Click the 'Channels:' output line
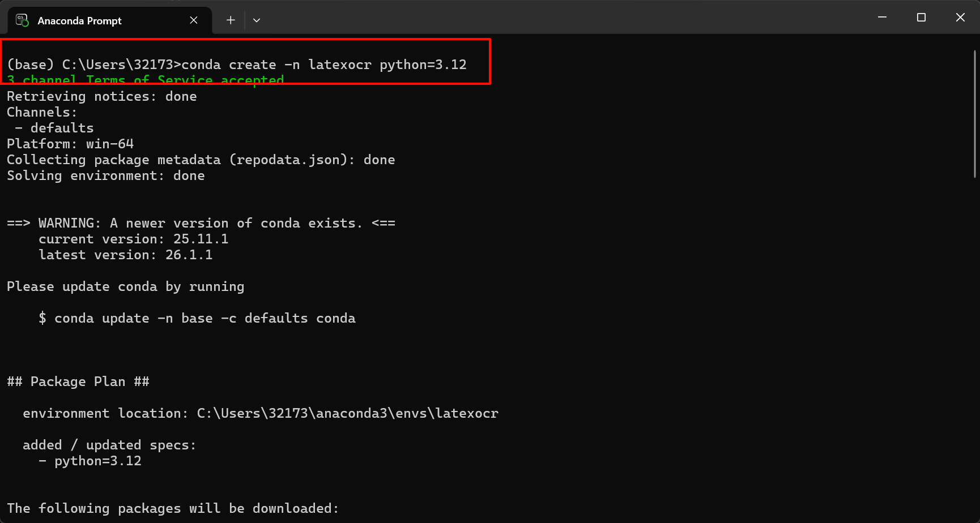 (42, 113)
